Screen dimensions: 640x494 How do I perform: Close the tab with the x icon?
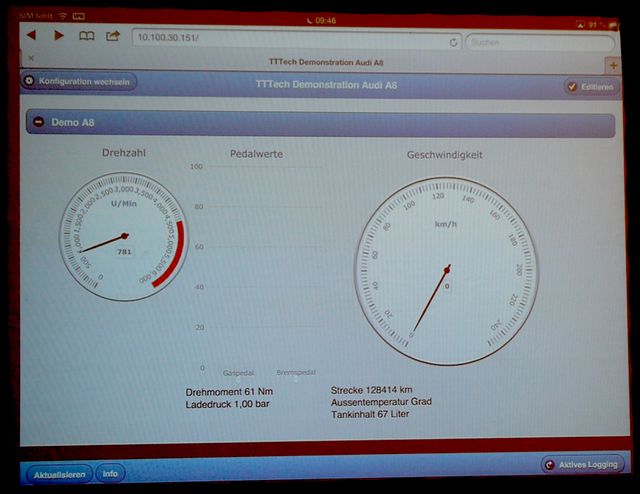point(31,58)
